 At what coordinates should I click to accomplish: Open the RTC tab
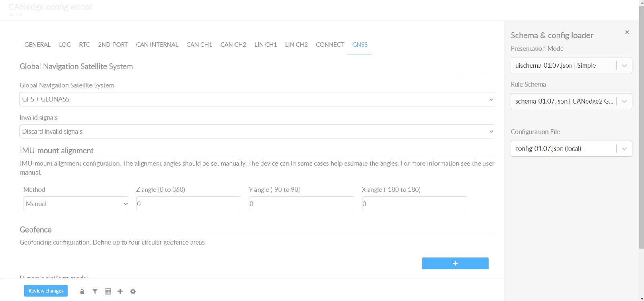pyautogui.click(x=85, y=45)
